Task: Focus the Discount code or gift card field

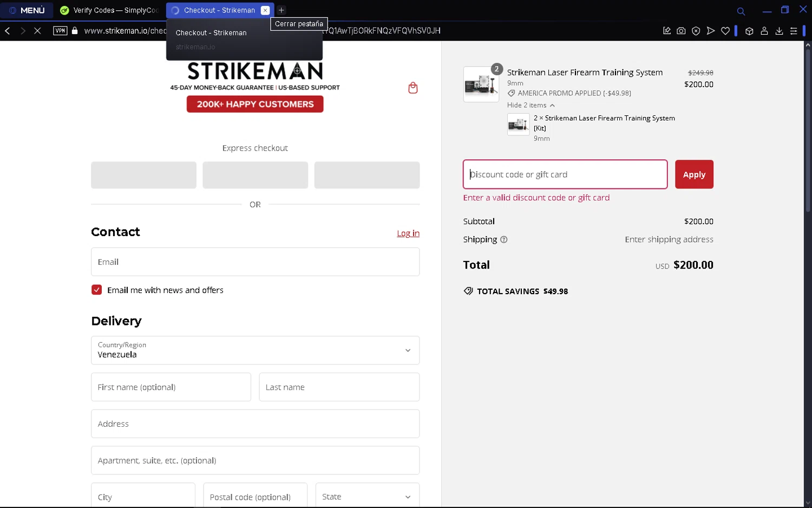Action: [565, 174]
